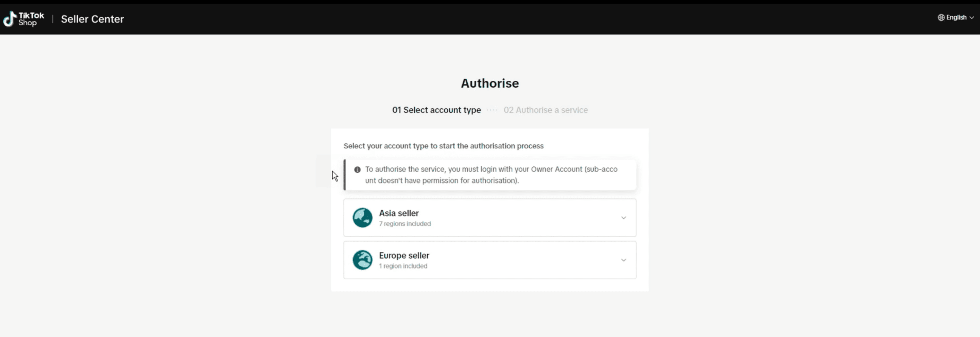Click the '1 region included' subtitle
Viewport: 980px width, 337px height.
click(x=403, y=266)
